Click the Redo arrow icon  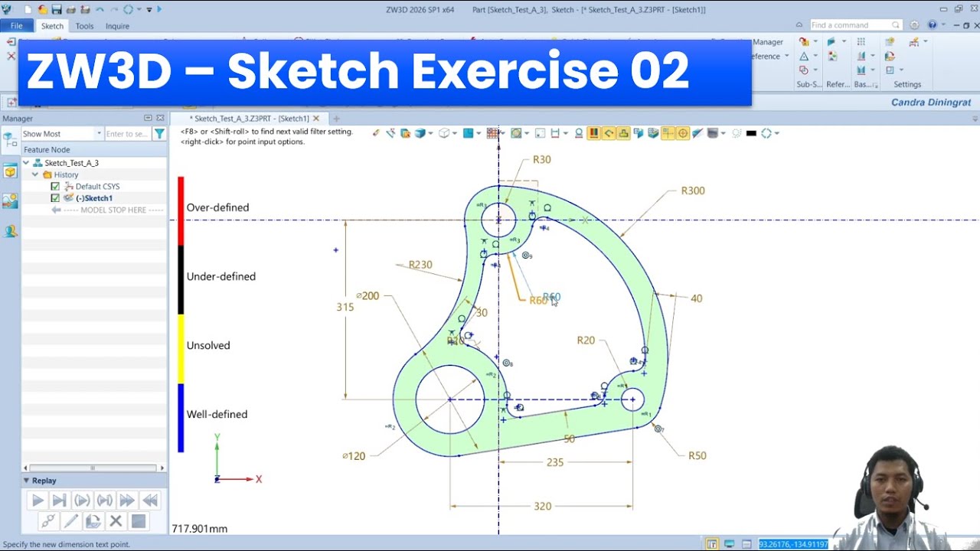point(114,9)
